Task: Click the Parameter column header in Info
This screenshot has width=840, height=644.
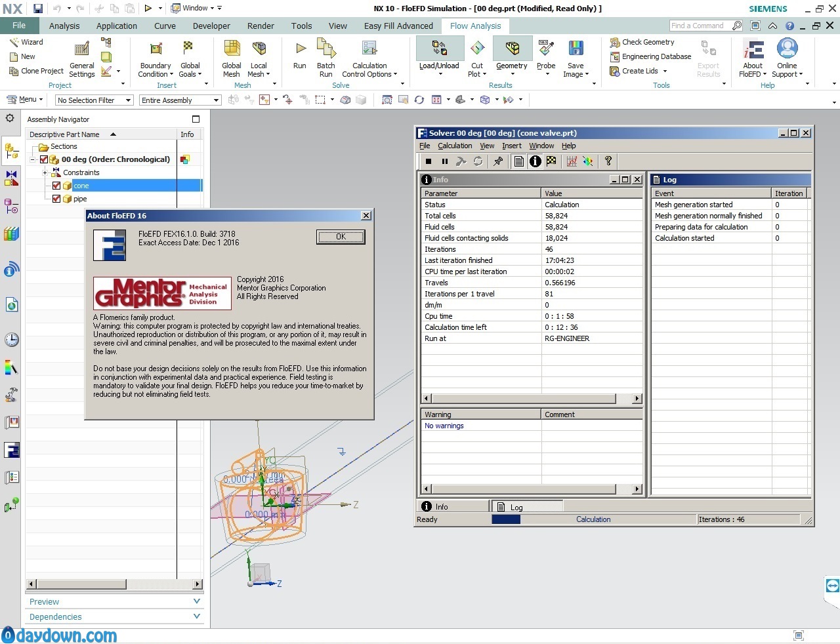Action: 481,193
